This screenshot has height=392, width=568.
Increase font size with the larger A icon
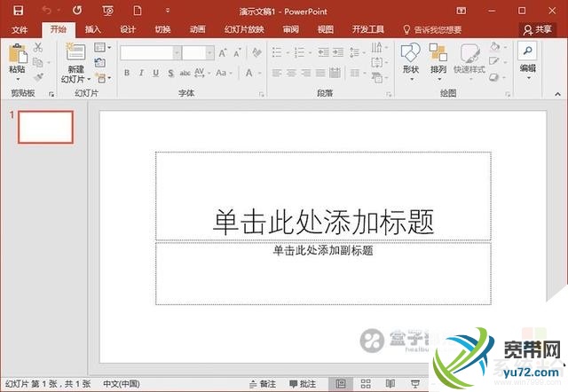[x=223, y=53]
